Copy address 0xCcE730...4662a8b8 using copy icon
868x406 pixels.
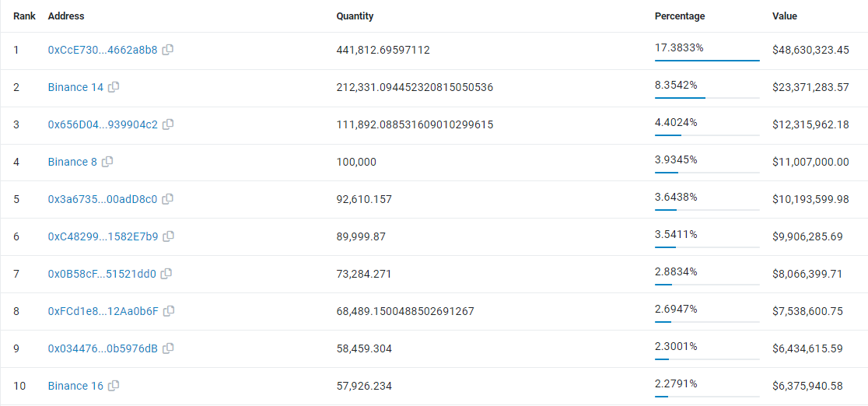[168, 49]
